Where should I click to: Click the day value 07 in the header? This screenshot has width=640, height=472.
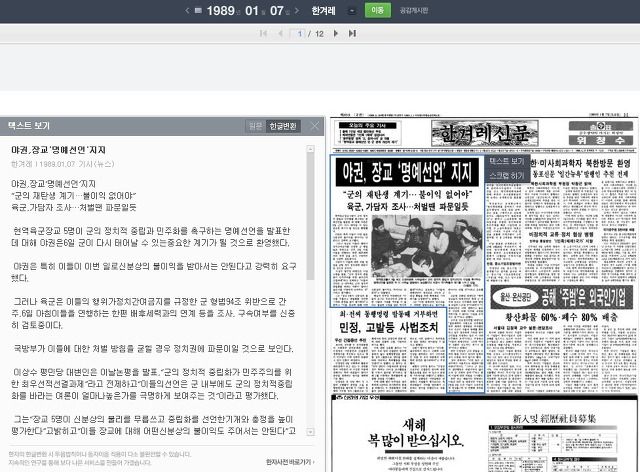click(x=277, y=11)
